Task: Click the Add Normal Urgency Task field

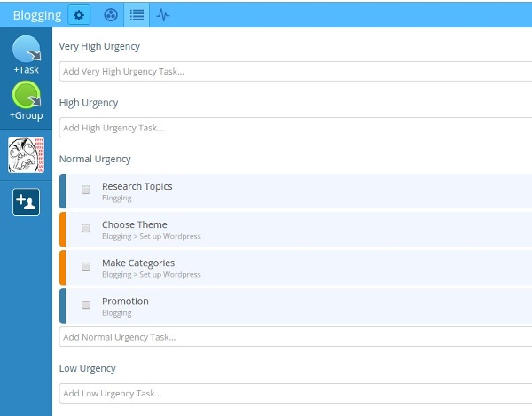Action: click(295, 337)
